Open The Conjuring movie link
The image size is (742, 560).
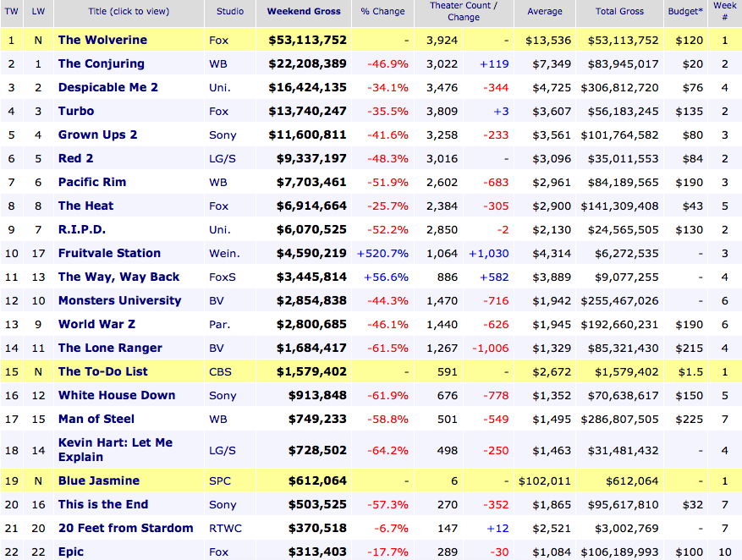[102, 63]
